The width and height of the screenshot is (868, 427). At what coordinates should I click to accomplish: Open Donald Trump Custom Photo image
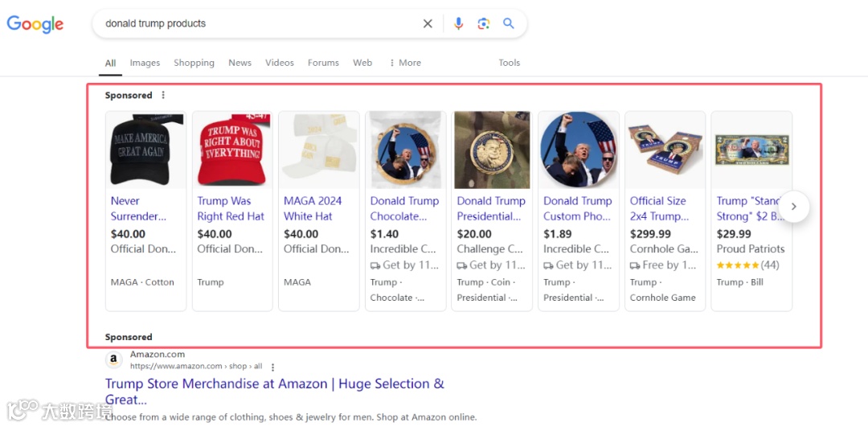pos(579,150)
